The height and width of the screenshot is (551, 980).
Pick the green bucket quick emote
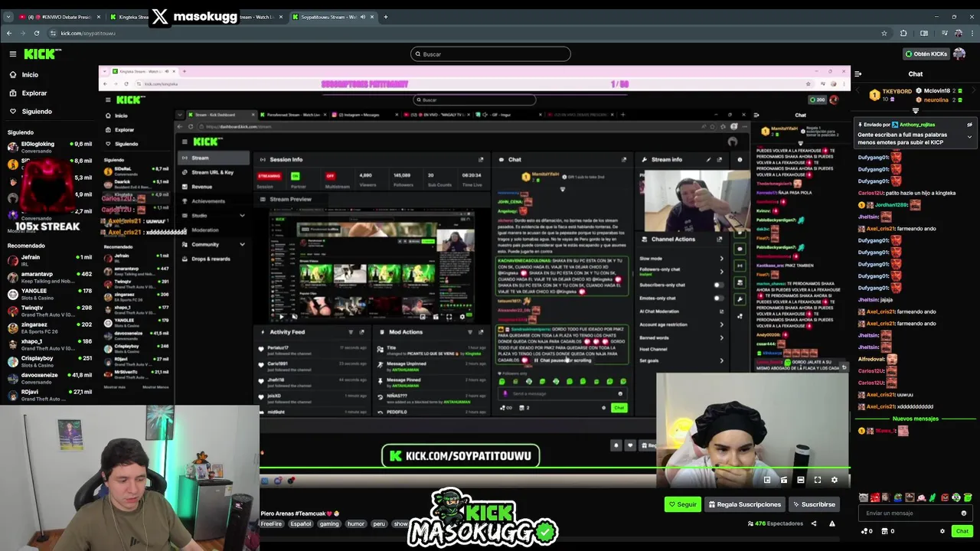pyautogui.click(x=968, y=497)
